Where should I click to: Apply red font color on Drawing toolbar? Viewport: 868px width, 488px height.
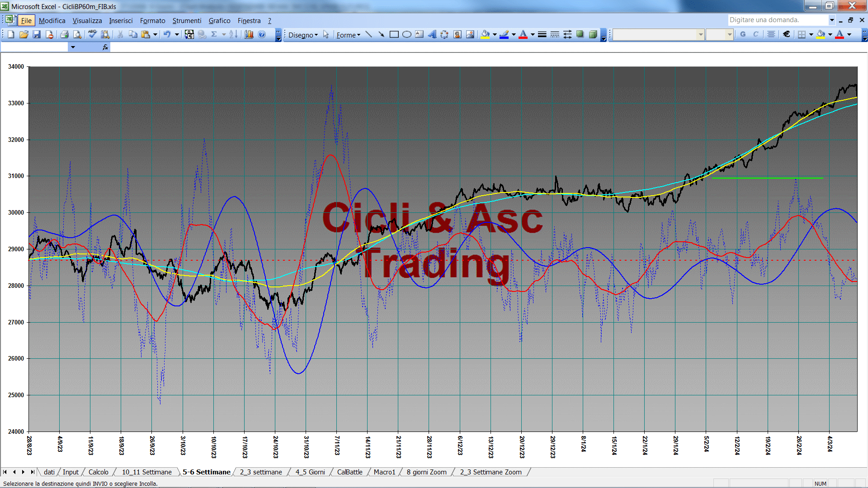coord(524,34)
